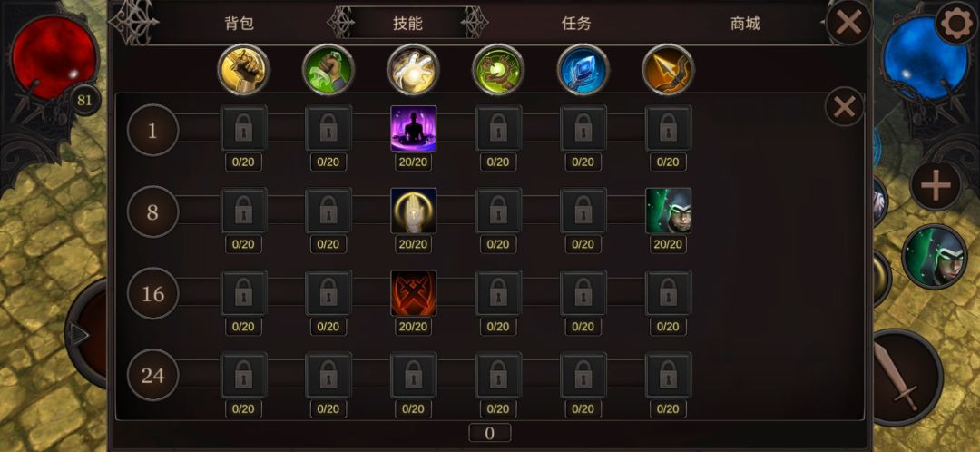Open the settings gear icon
Screen dimensions: 980x452
click(x=957, y=23)
